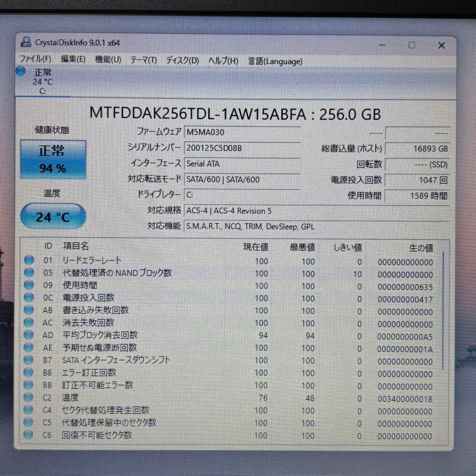This screenshot has width=476, height=476.
Task: Click the 正常 94% health status button
Action: tap(53, 159)
